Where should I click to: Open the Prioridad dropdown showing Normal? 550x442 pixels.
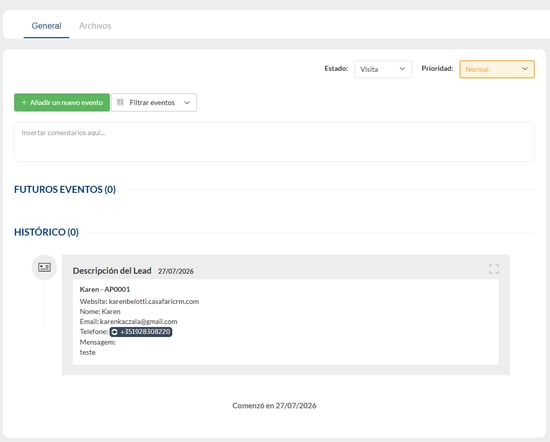[x=497, y=69]
